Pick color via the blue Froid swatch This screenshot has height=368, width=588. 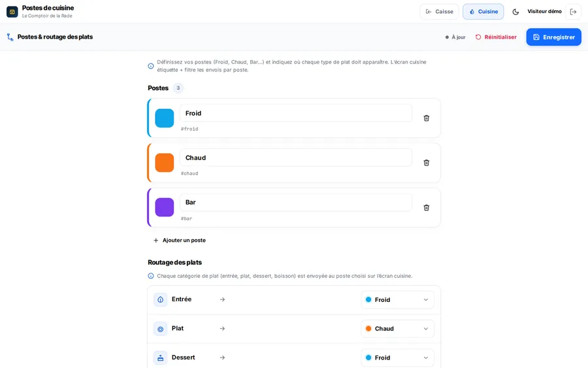tap(164, 118)
